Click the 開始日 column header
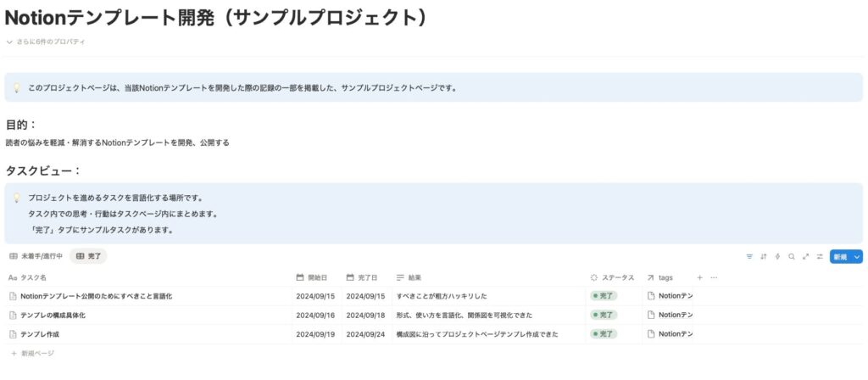The height and width of the screenshot is (380, 868). coord(317,277)
